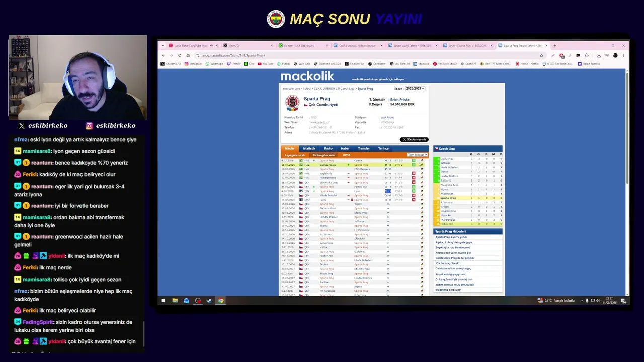Open the Windows Start menu

(163, 301)
